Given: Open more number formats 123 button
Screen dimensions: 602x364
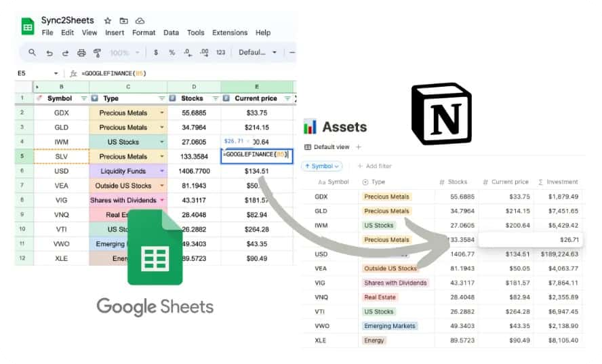Looking at the screenshot, I should 221,53.
